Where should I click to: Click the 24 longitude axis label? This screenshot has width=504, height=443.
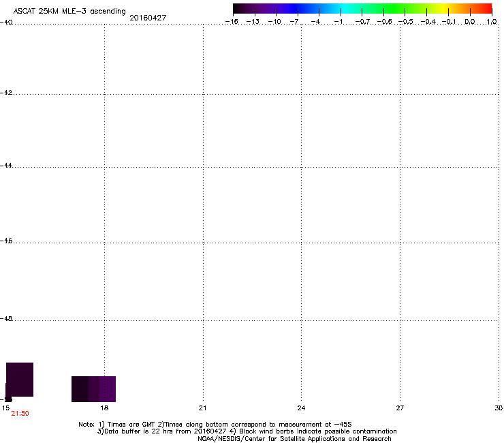301,408
